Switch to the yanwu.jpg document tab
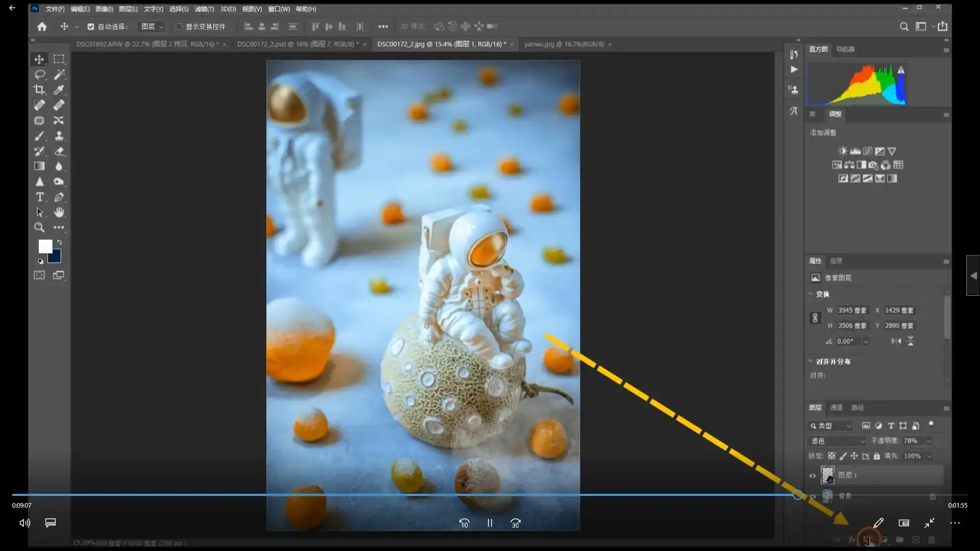 (563, 44)
